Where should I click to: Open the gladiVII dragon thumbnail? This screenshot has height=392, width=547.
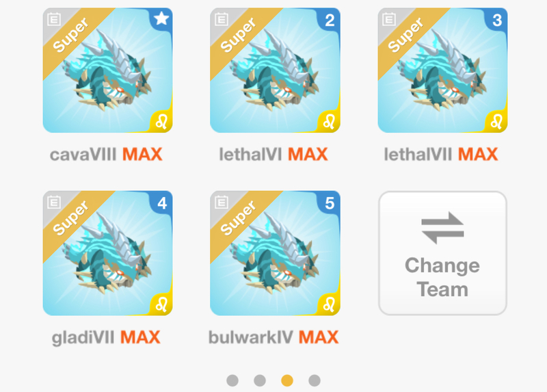point(107,253)
